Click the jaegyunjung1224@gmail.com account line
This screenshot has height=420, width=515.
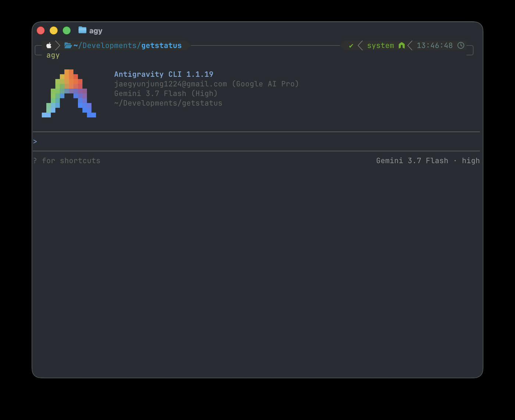coord(206,84)
